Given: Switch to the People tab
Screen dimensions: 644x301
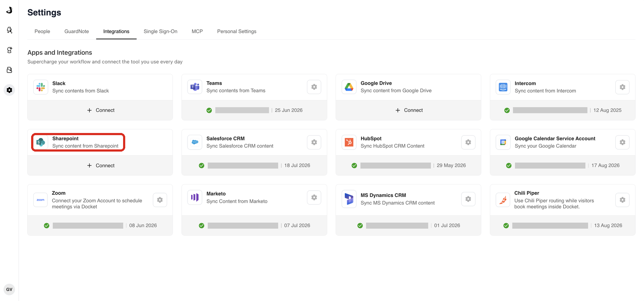Looking at the screenshot, I should click(x=42, y=31).
